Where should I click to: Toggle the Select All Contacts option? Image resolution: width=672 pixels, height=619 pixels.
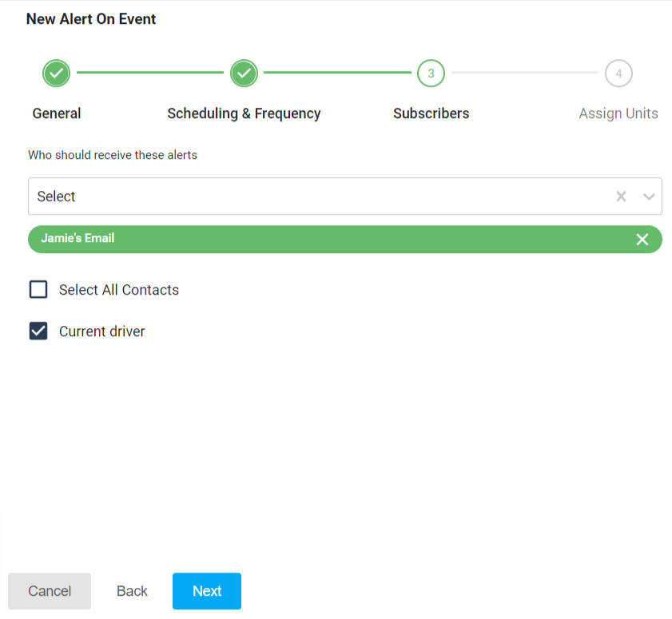click(x=38, y=289)
